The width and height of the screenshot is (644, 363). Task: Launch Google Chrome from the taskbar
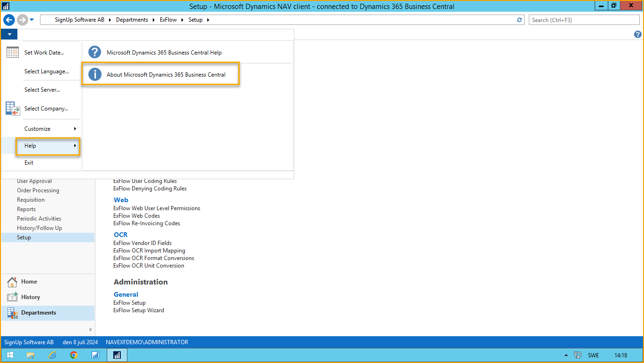tap(74, 355)
